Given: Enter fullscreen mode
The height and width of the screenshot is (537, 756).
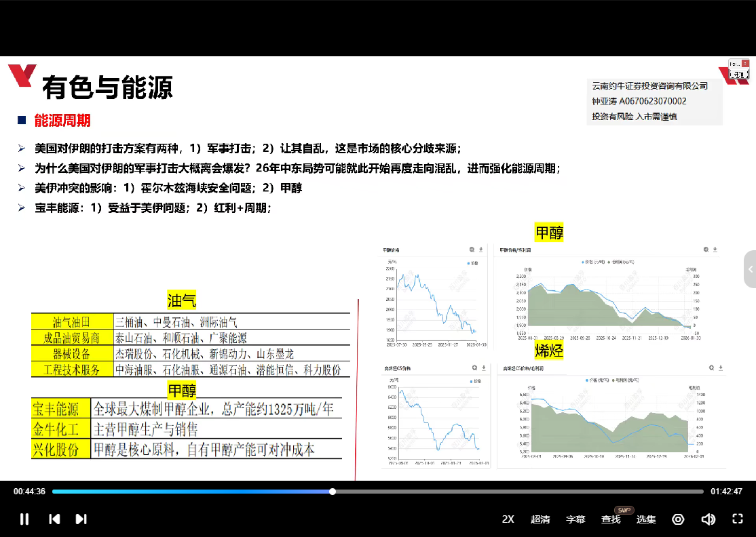Looking at the screenshot, I should pos(738,519).
